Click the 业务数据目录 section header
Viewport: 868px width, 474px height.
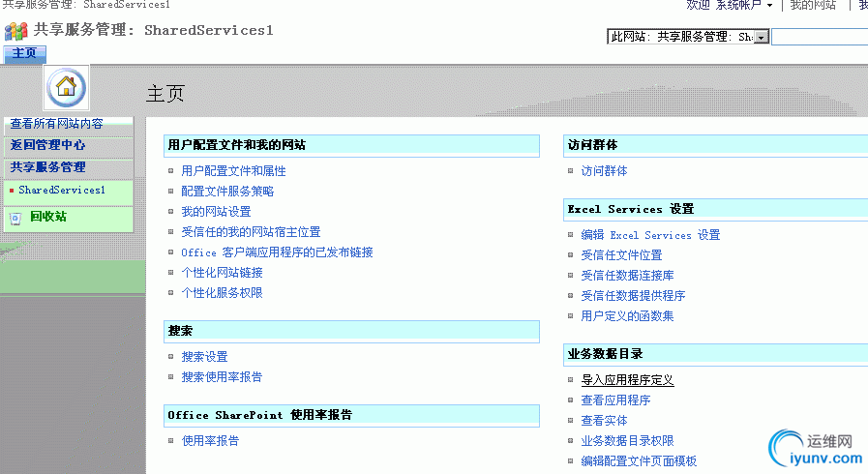point(715,354)
